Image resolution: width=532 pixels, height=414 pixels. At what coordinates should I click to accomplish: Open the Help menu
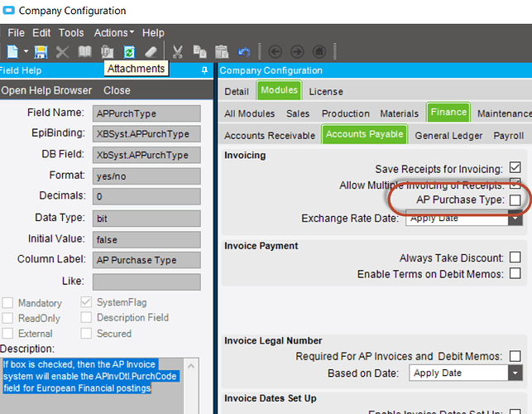[153, 33]
